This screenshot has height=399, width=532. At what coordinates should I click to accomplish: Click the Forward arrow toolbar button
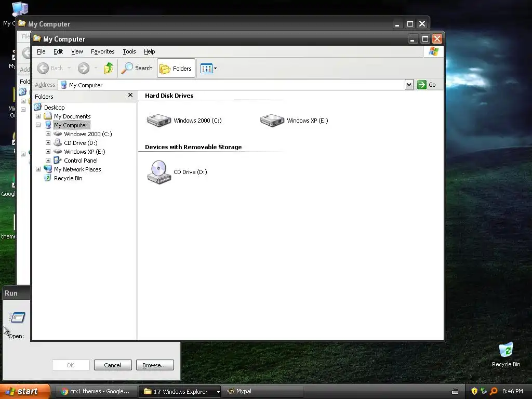(84, 68)
